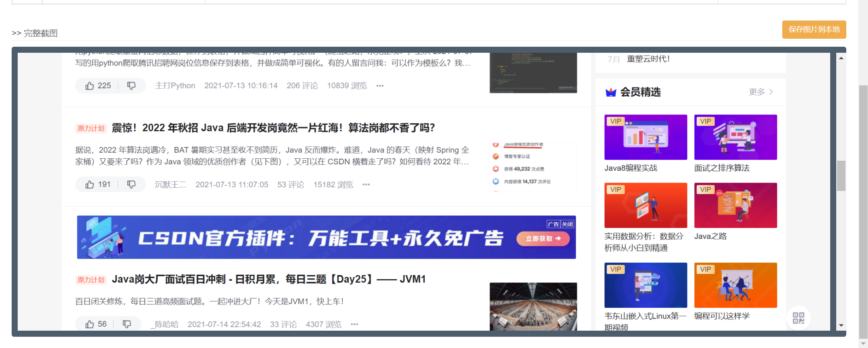Click the outer page scrollbar thumb
The width and height of the screenshot is (868, 348).
(863, 212)
